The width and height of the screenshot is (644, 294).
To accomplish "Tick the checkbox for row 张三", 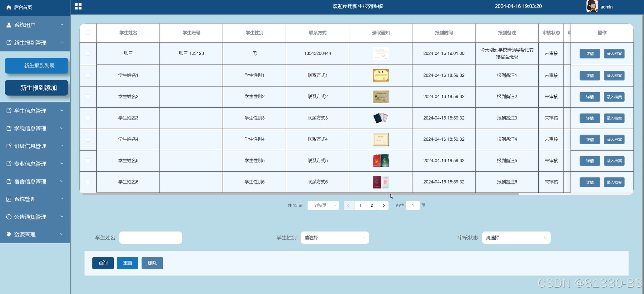I will click(88, 53).
